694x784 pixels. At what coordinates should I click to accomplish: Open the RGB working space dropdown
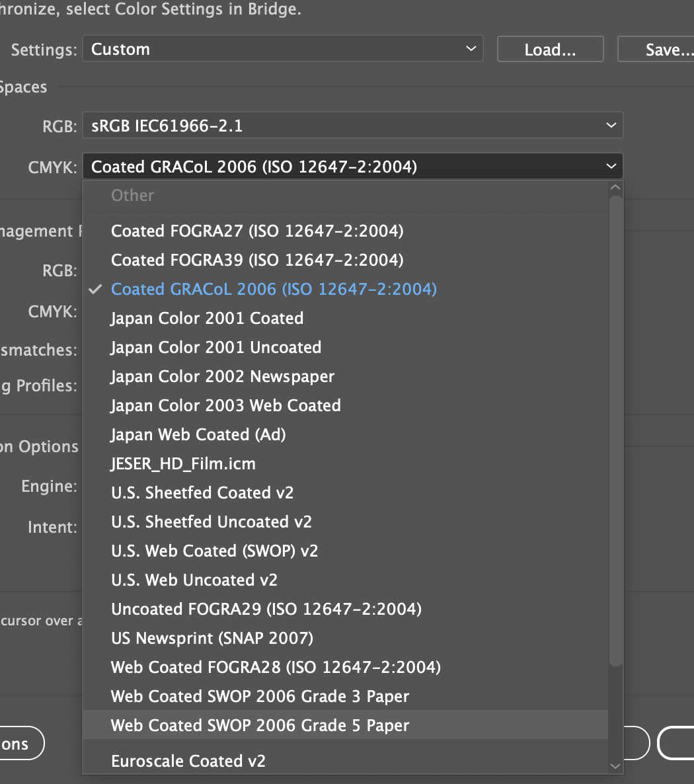tap(352, 126)
